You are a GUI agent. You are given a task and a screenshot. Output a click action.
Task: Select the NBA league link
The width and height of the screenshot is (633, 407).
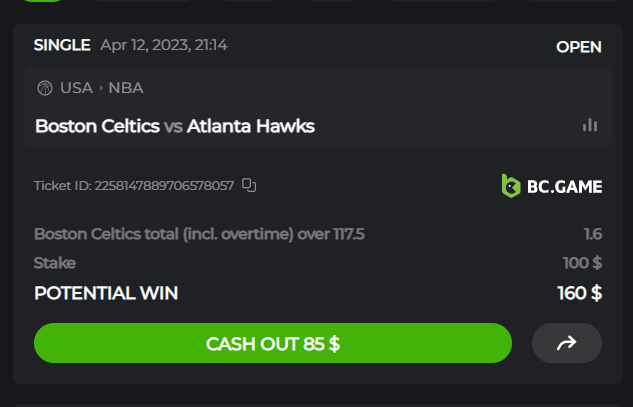tap(126, 88)
